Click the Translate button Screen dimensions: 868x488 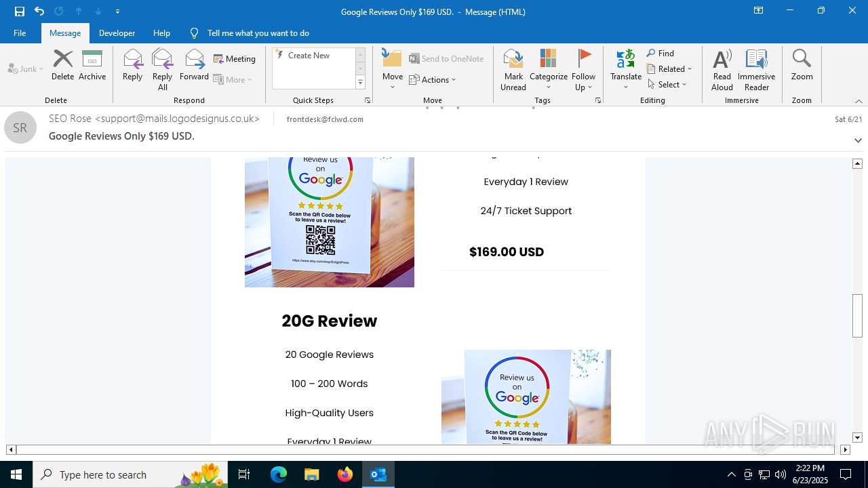[x=625, y=70]
